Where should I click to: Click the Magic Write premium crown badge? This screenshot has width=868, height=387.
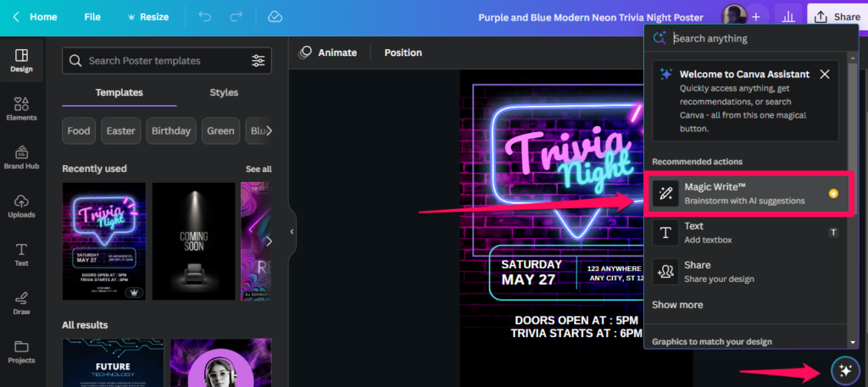click(833, 193)
